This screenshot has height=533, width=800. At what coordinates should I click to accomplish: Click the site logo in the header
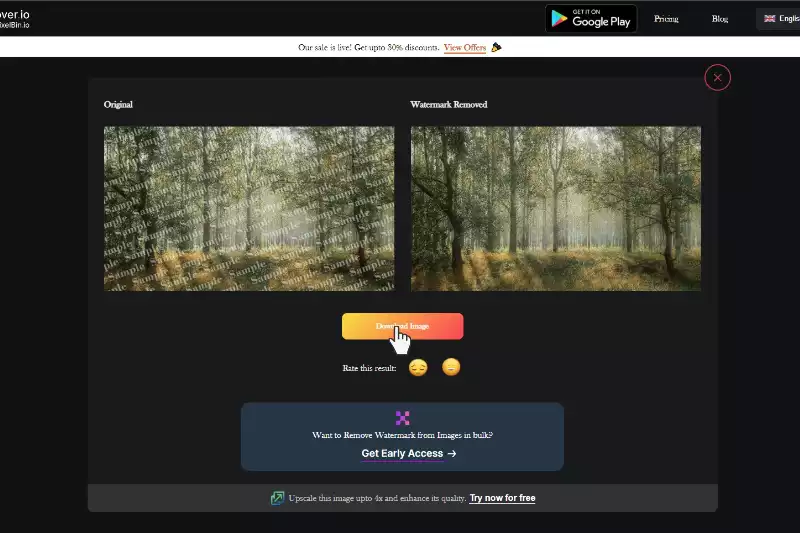15,19
